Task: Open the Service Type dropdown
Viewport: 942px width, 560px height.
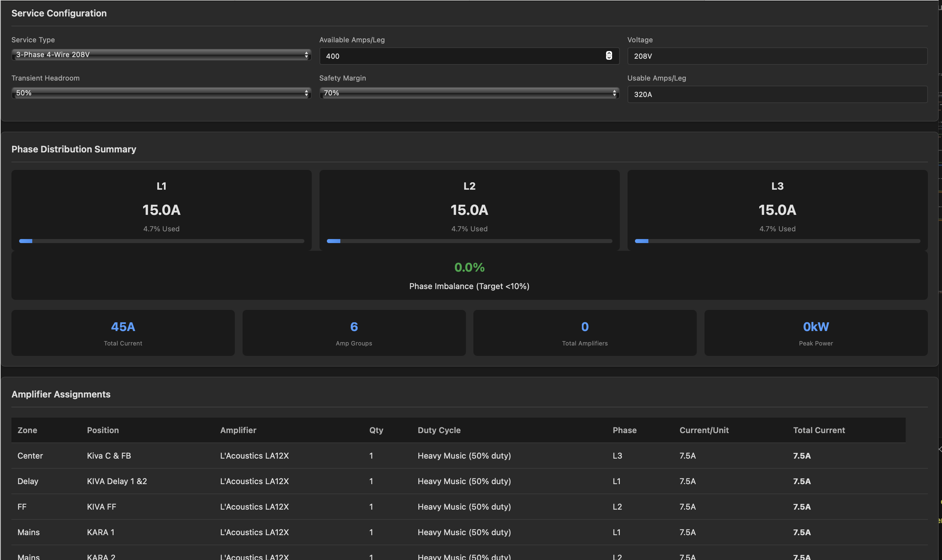Action: tap(161, 55)
